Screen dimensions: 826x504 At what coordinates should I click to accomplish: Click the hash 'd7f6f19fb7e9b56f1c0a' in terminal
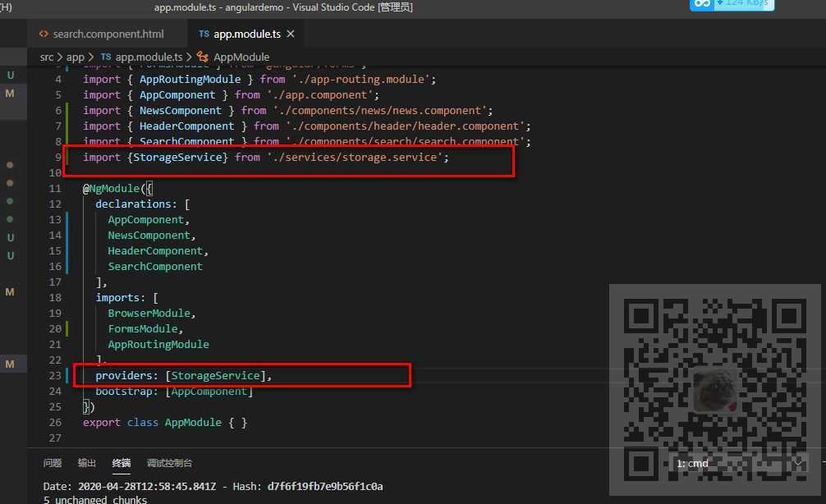[325, 486]
